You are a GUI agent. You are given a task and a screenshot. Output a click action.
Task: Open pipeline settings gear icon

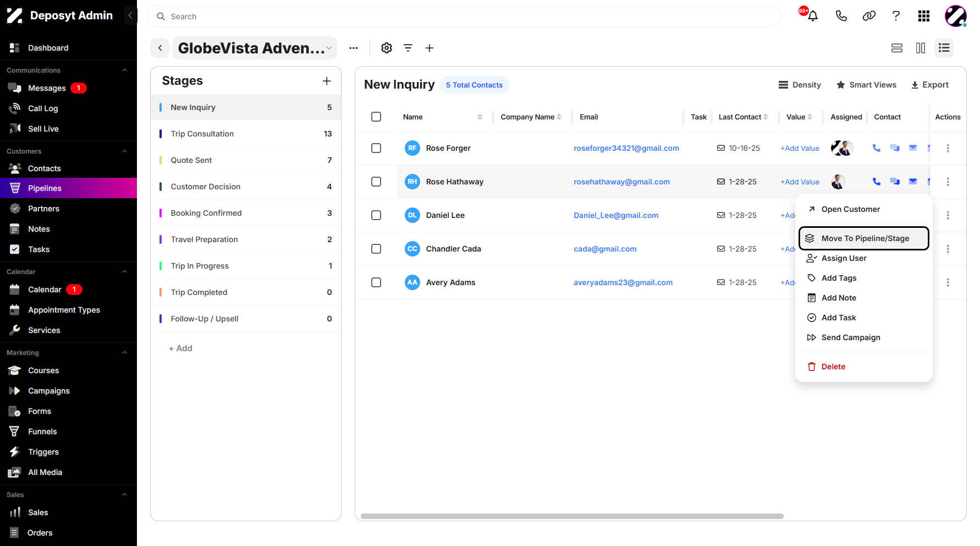387,48
